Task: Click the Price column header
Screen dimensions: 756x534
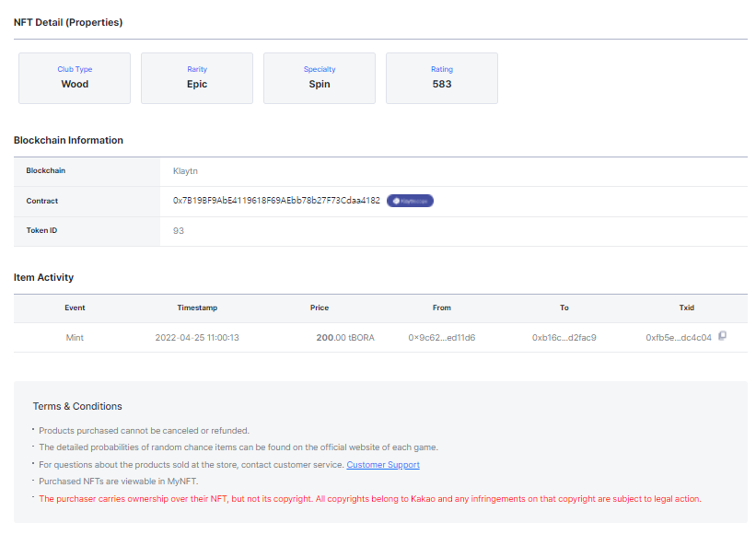Action: (x=320, y=308)
